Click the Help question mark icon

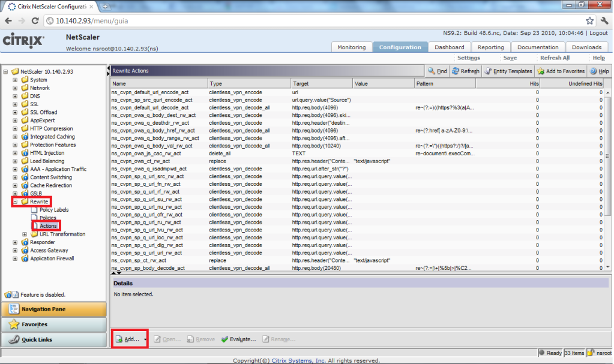point(593,71)
